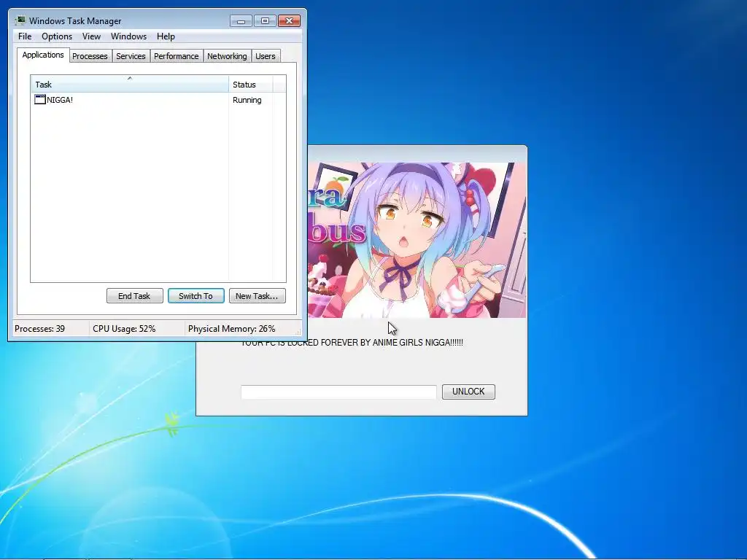Click the Running status cell
Screen dimensions: 747x560
(x=247, y=100)
